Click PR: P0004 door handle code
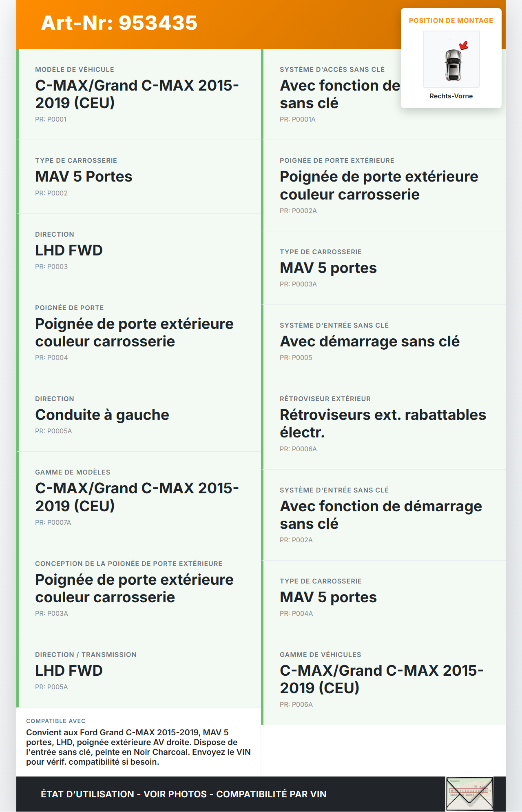The image size is (522, 812). (51, 357)
